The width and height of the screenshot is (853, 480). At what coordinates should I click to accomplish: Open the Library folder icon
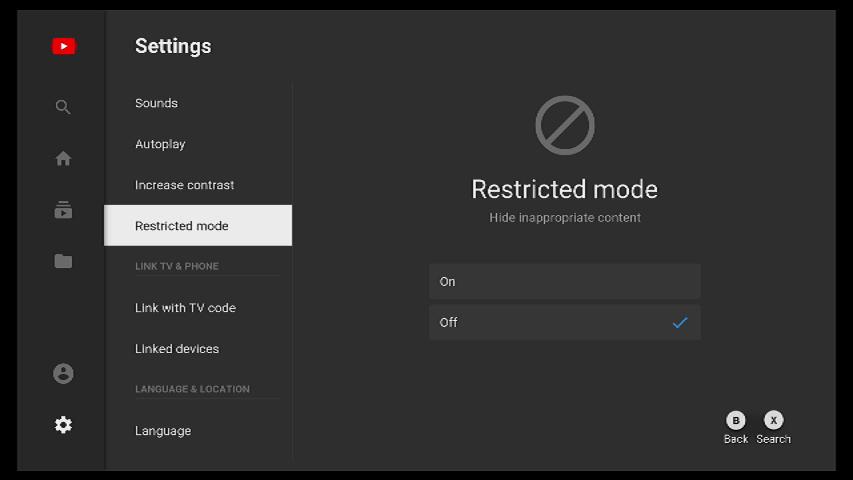63,261
